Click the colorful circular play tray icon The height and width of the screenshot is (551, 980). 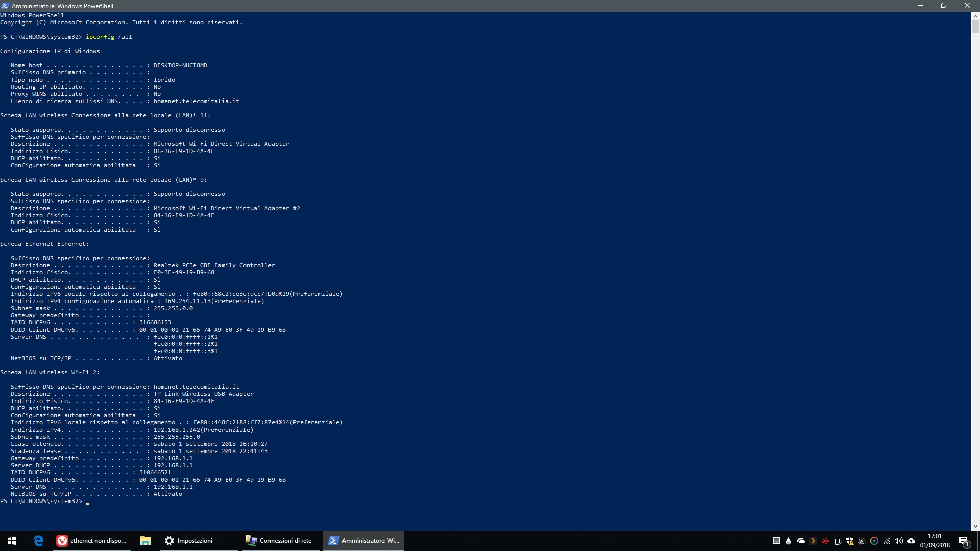coord(874,541)
